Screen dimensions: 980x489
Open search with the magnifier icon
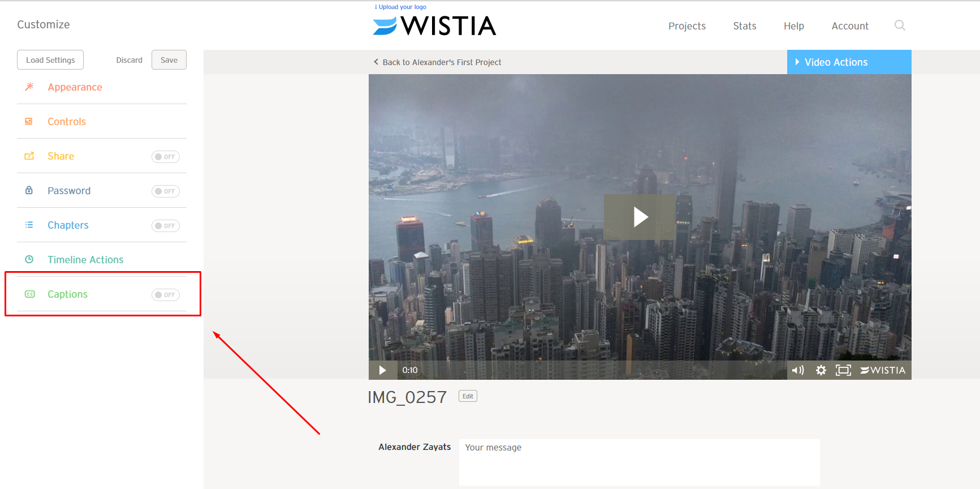900,25
